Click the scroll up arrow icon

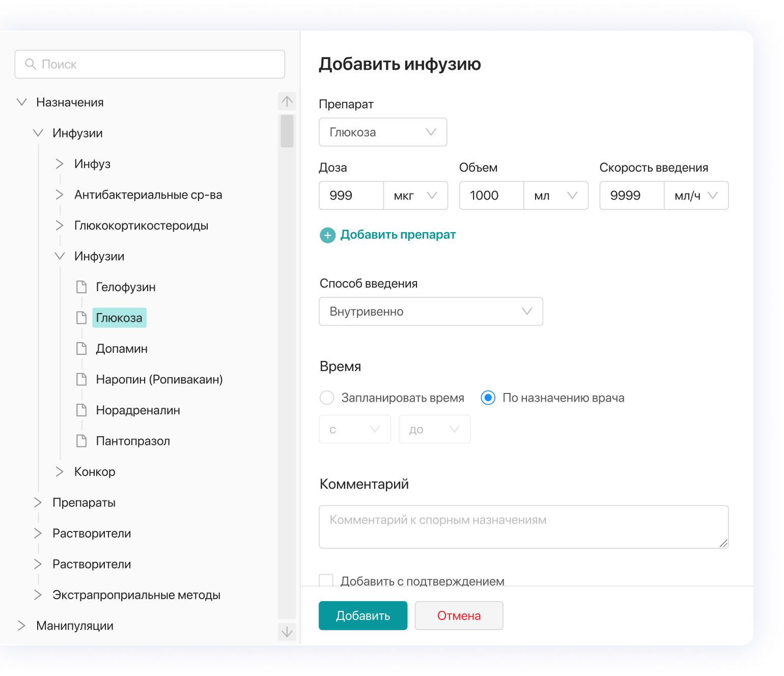[x=287, y=101]
